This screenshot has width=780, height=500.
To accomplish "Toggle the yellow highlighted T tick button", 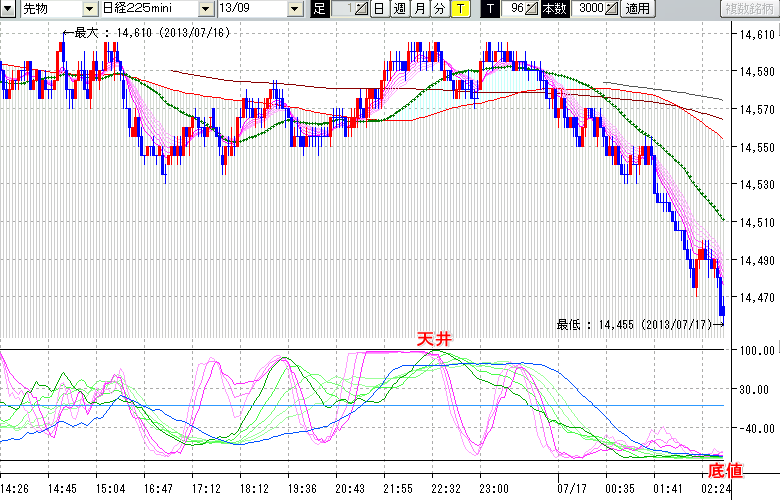I will tap(459, 9).
